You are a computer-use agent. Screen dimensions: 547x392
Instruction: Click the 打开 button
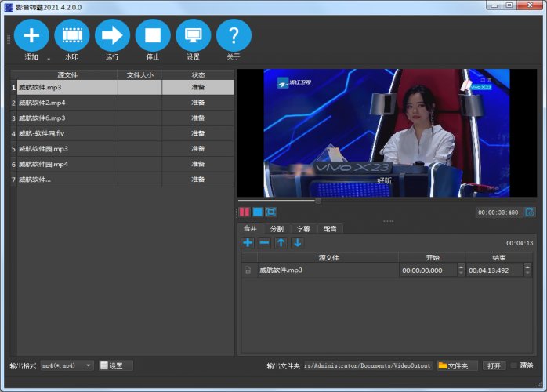click(494, 365)
